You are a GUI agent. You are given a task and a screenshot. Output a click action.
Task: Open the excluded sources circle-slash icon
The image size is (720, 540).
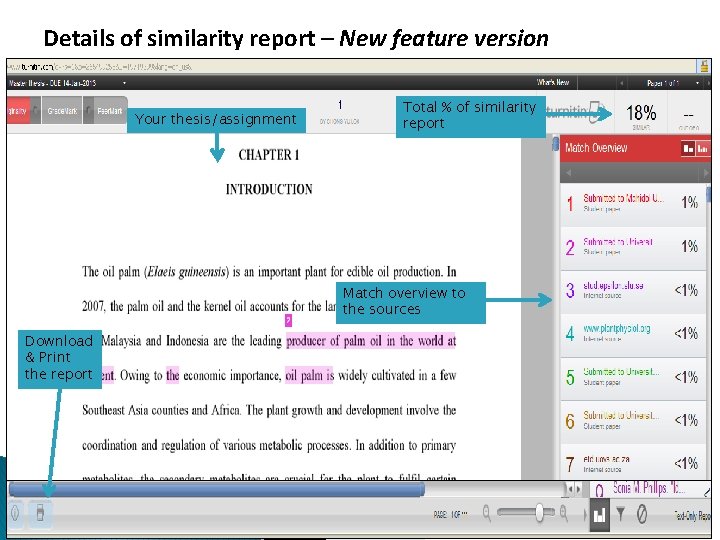[x=642, y=514]
